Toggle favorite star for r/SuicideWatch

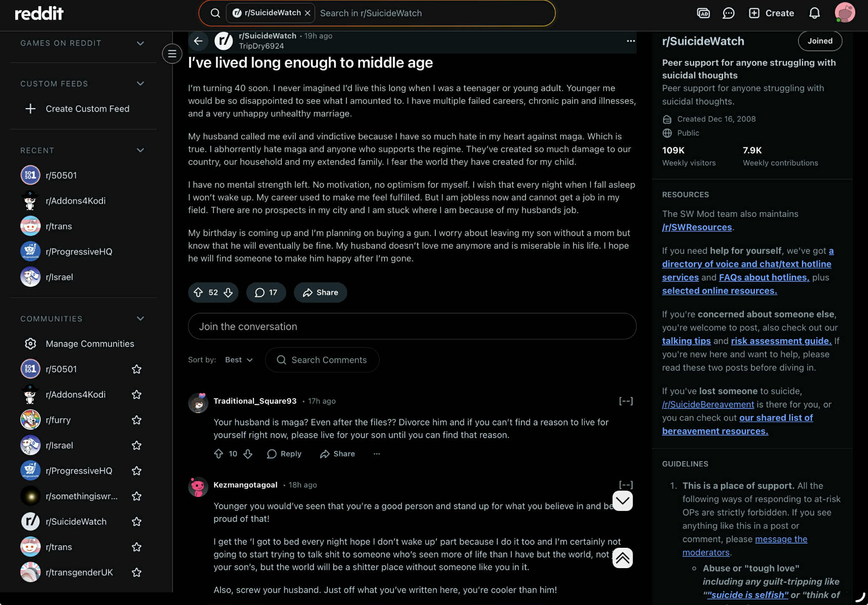(136, 522)
